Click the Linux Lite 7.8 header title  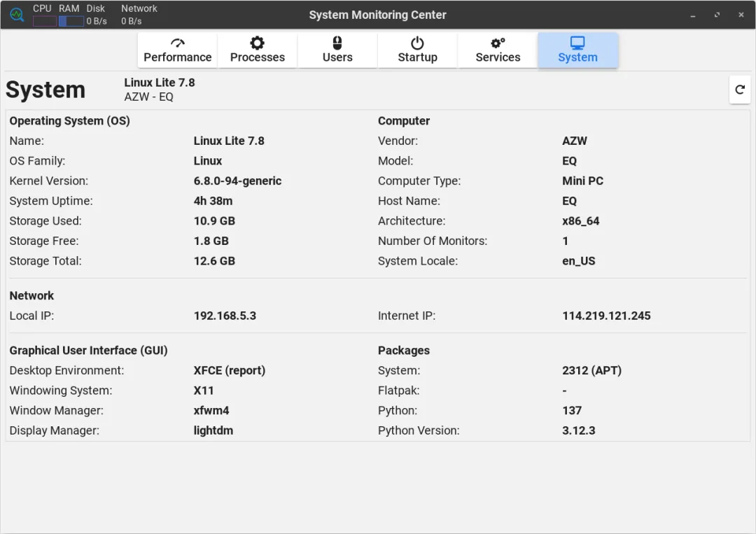(x=160, y=83)
